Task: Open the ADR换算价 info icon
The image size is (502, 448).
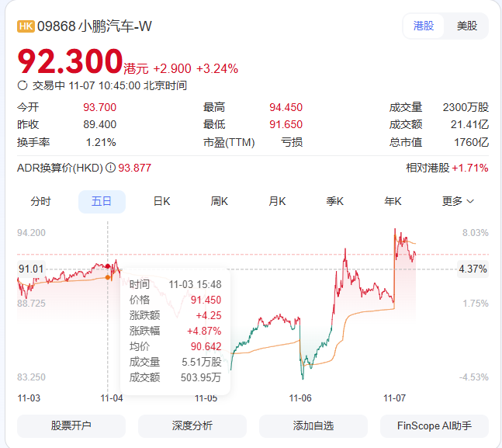Action: 110,168
